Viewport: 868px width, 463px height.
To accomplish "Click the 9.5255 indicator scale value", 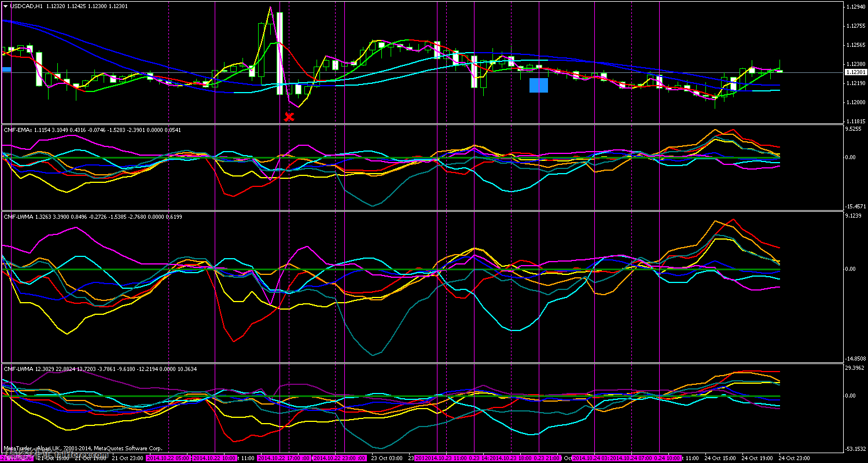I will 854,130.
